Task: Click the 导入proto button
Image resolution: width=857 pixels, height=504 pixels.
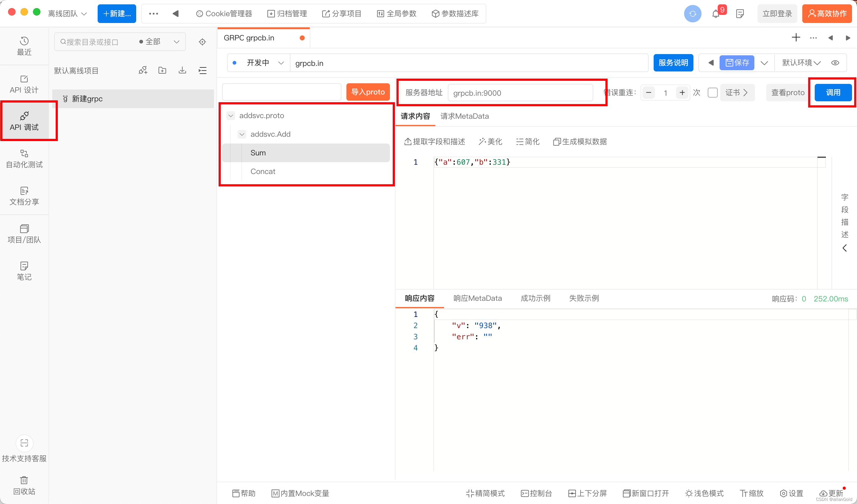Action: [x=368, y=92]
